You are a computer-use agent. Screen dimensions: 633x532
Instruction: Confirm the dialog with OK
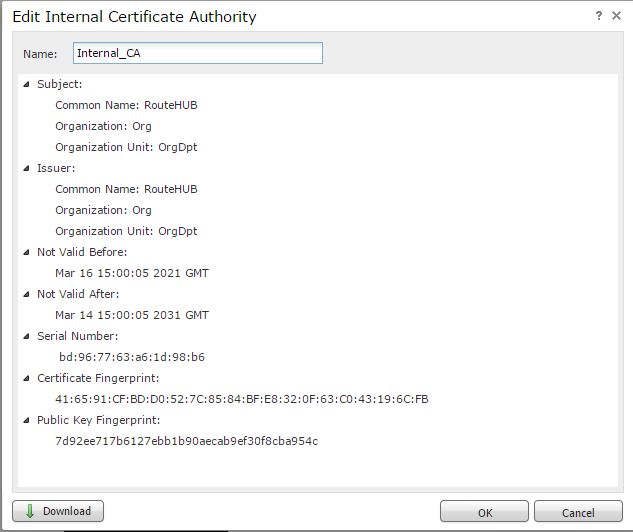coord(484,511)
